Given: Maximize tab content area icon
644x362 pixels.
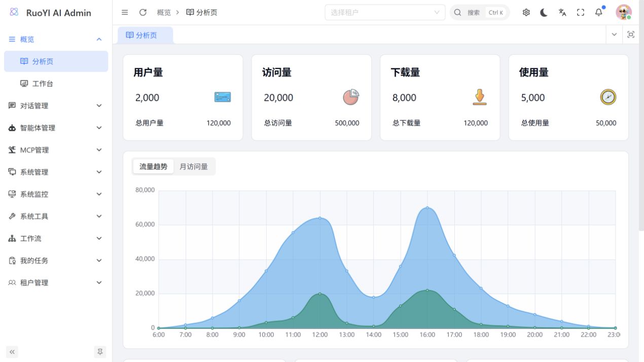Looking at the screenshot, I should [631, 34].
